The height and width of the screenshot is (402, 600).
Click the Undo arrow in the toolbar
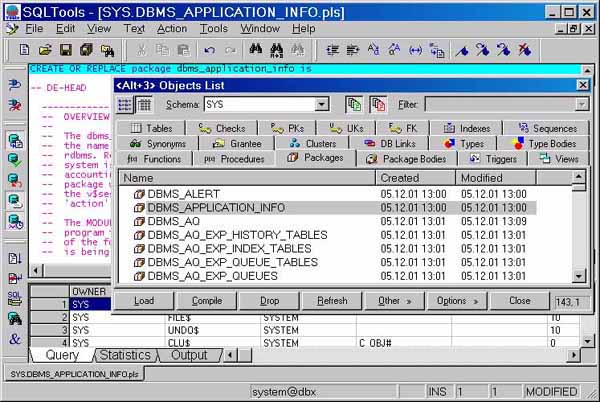(209, 49)
